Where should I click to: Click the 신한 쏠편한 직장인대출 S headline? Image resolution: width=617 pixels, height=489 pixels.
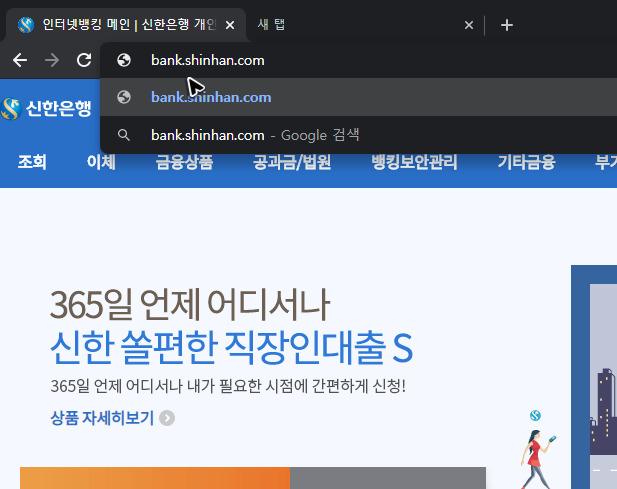[x=232, y=348]
